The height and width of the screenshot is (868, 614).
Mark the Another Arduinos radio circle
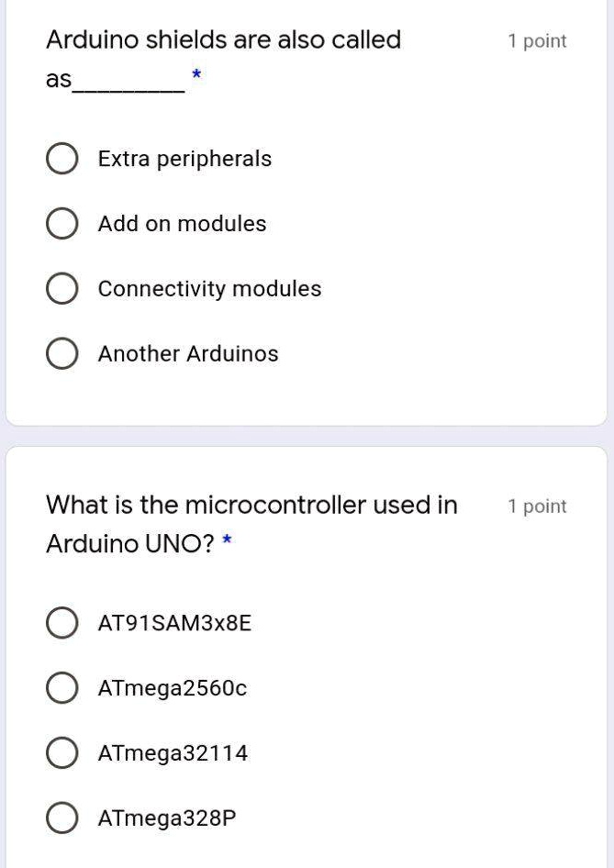click(x=61, y=353)
